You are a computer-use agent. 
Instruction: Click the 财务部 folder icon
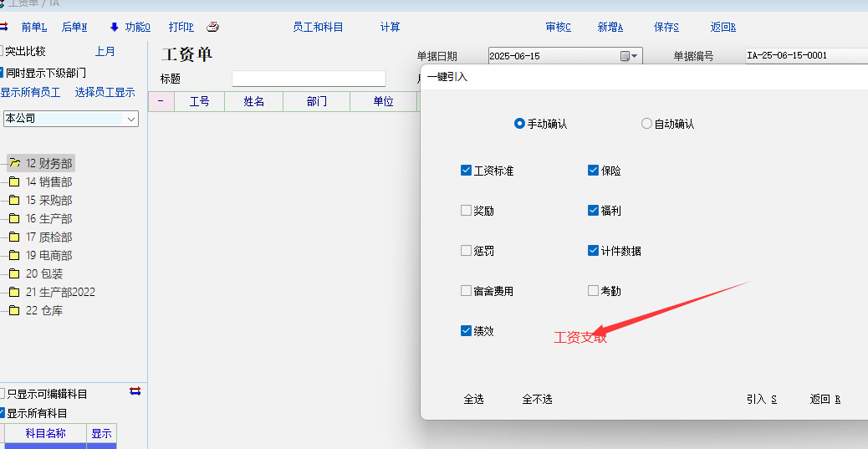[14, 163]
